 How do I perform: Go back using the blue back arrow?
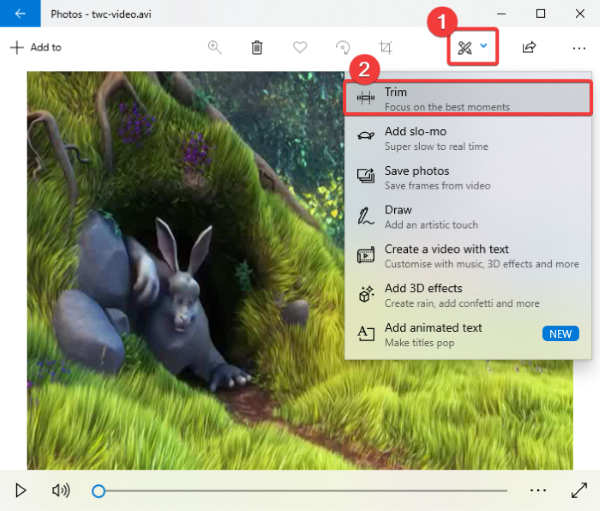click(20, 13)
